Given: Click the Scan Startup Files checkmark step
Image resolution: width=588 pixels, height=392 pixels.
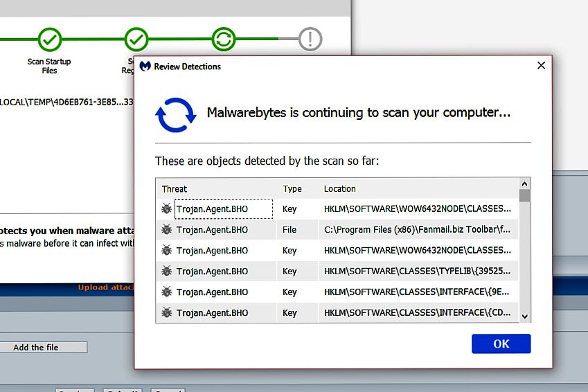Looking at the screenshot, I should 49,39.
